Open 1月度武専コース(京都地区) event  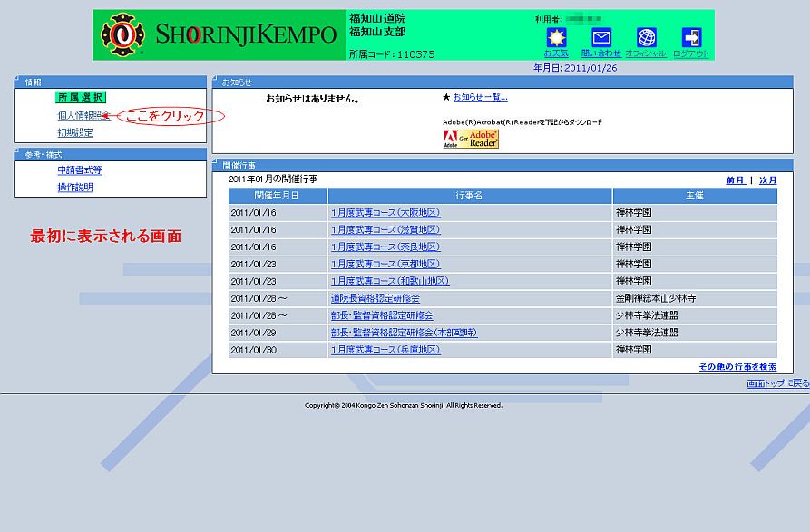385,265
